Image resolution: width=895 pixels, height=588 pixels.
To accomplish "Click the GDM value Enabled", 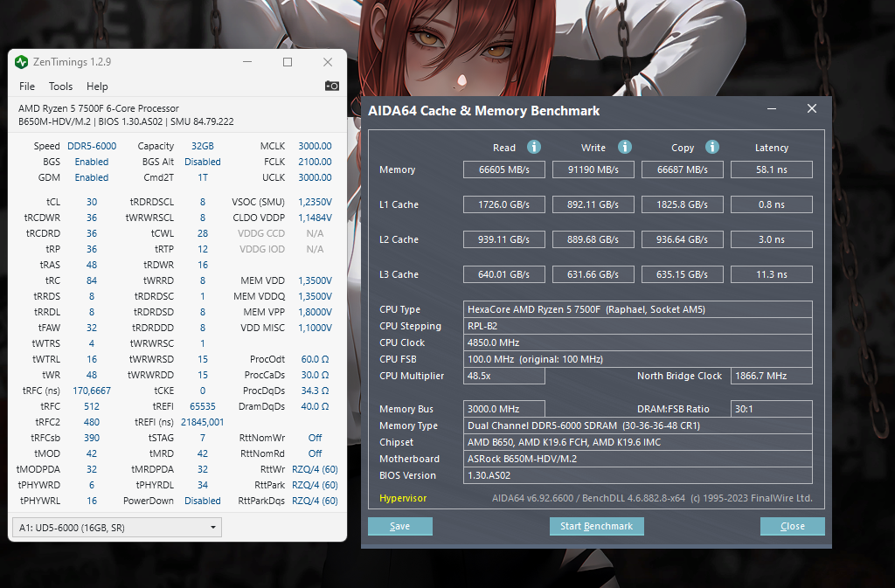I will pyautogui.click(x=92, y=177).
